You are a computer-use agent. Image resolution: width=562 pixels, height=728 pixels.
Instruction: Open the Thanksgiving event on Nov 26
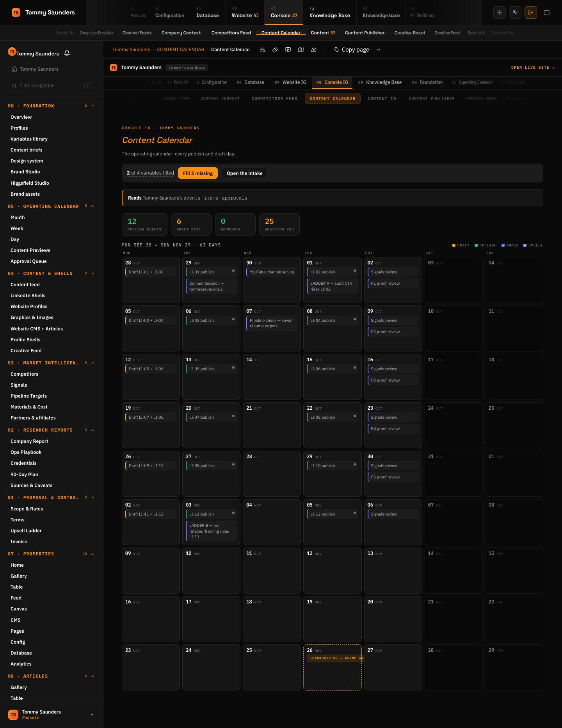pyautogui.click(x=336, y=658)
